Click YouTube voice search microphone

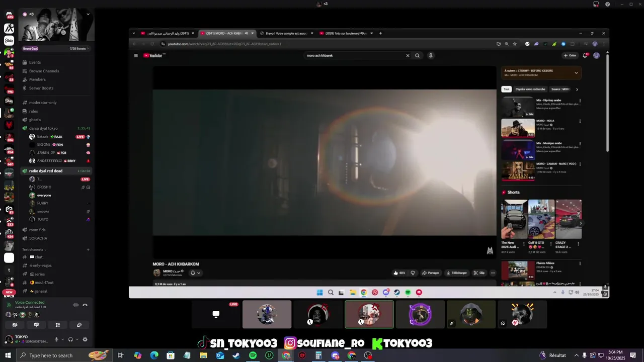(x=431, y=55)
